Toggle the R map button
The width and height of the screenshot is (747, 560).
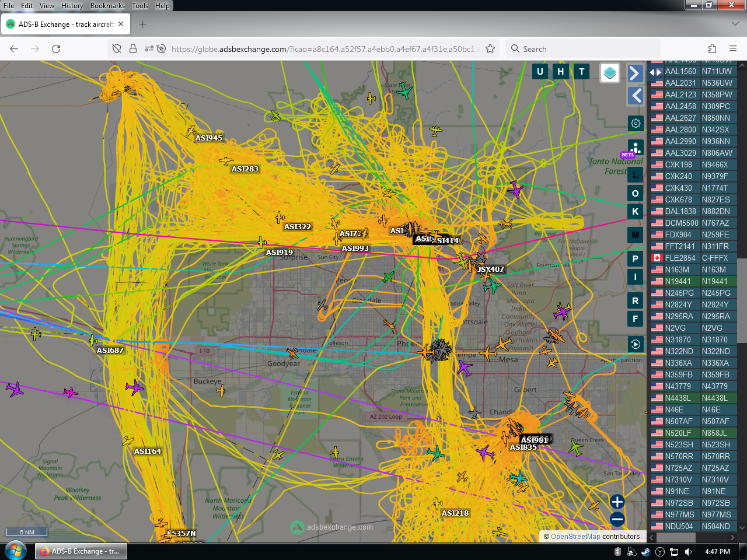pos(636,300)
